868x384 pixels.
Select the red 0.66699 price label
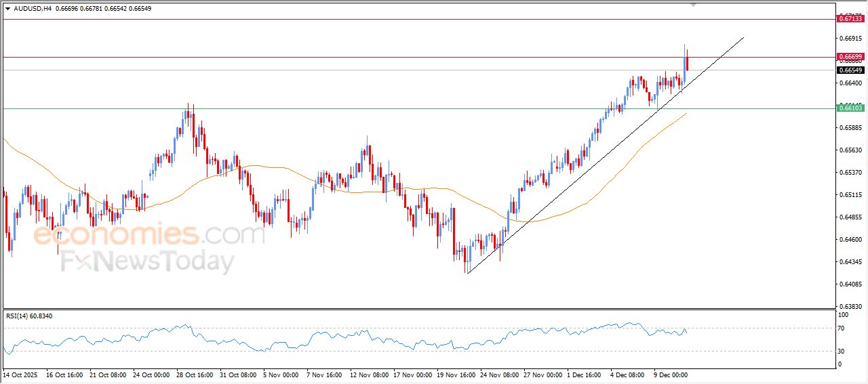click(850, 57)
